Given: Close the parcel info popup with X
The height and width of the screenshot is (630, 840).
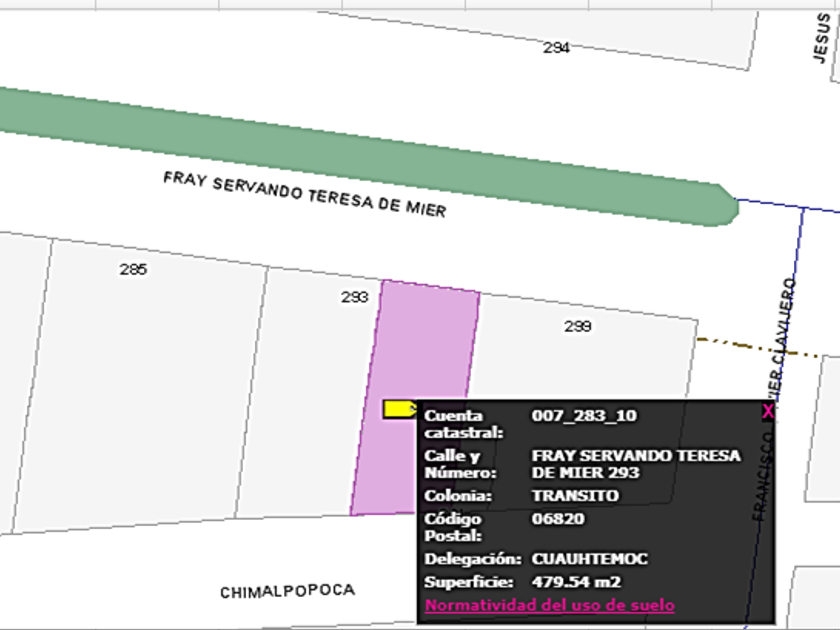Looking at the screenshot, I should tap(768, 411).
